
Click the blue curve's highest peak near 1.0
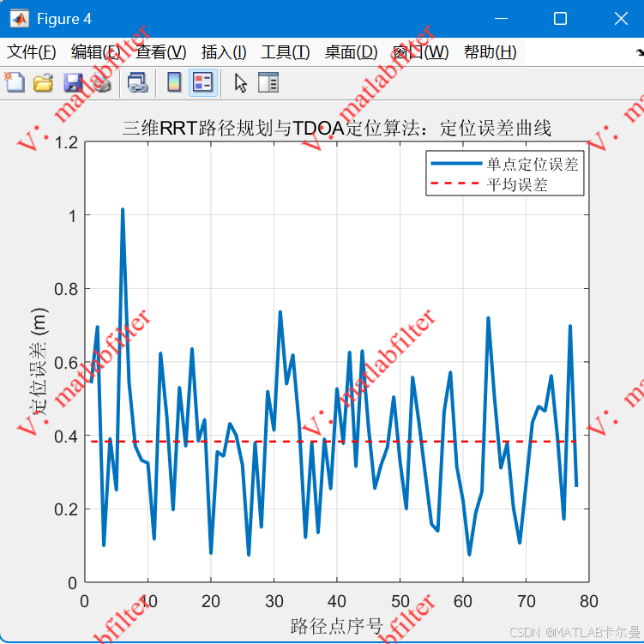click(123, 210)
